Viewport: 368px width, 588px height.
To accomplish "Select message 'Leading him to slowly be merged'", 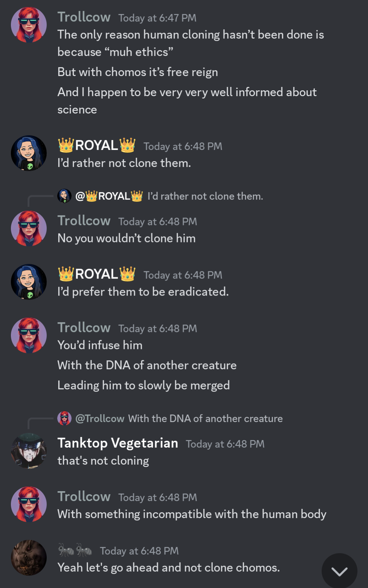I will (144, 386).
